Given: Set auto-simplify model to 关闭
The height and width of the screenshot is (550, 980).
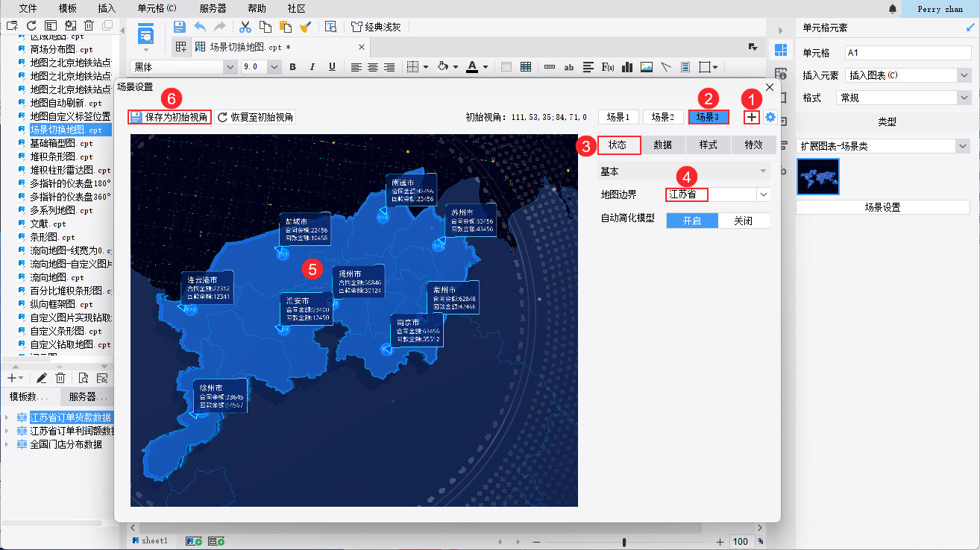Looking at the screenshot, I should point(743,221).
